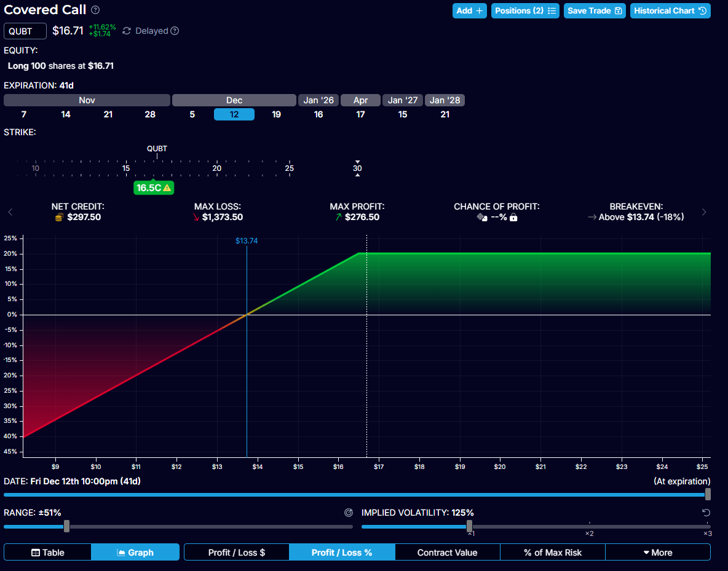Switch to Table view
The width and height of the screenshot is (728, 571).
pos(47,553)
